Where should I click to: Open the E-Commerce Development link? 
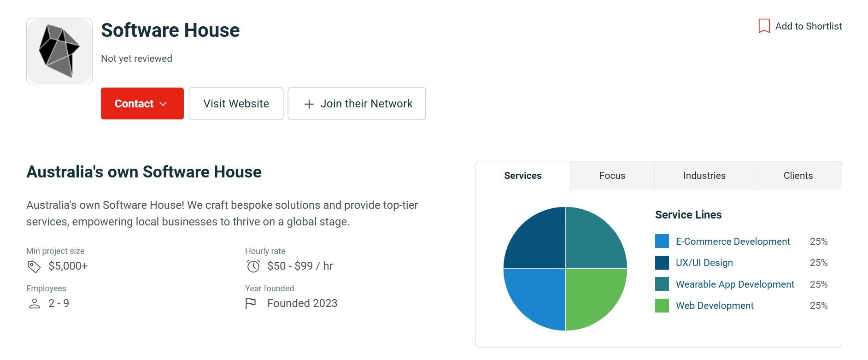pos(733,242)
